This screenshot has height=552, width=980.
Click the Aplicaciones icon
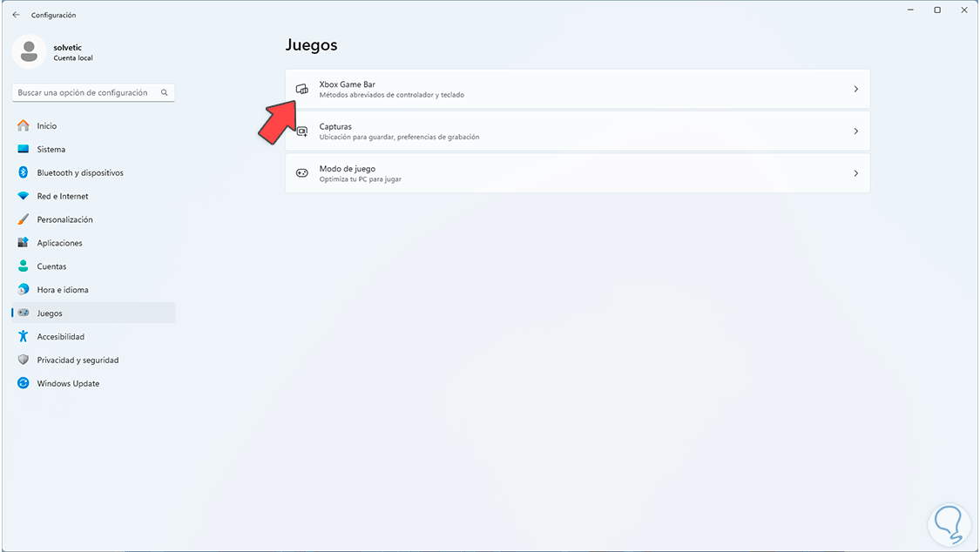pyautogui.click(x=24, y=244)
